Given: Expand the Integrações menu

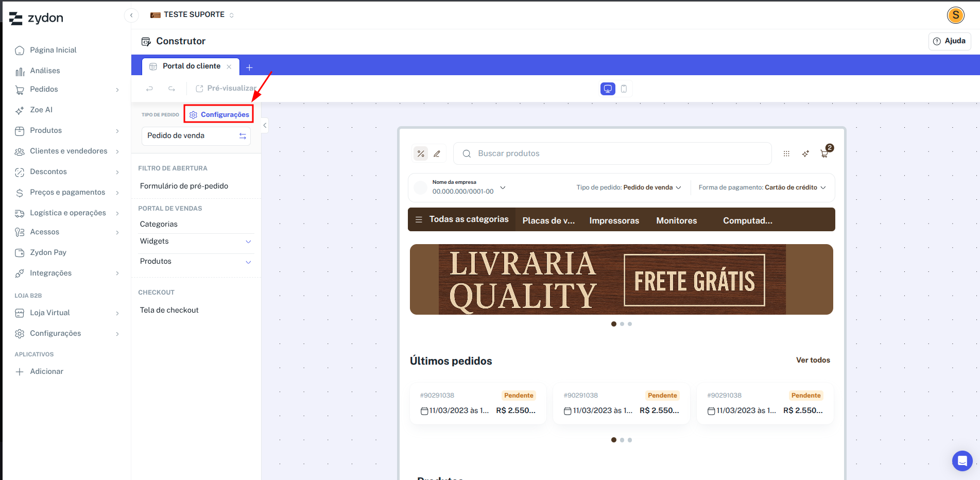Looking at the screenshot, I should [67, 273].
